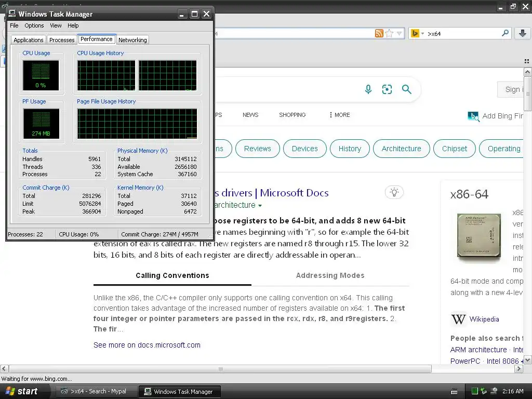This screenshot has width=532, height=399.
Task: Click the horizontal scrollbar left arrow
Action: pyautogui.click(x=4, y=369)
